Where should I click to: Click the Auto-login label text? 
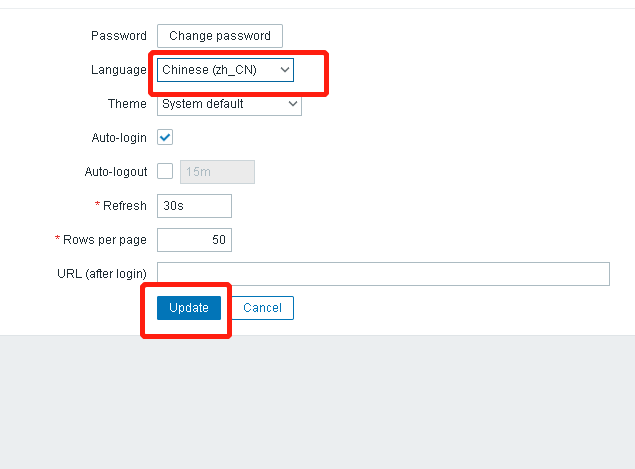[x=119, y=138]
